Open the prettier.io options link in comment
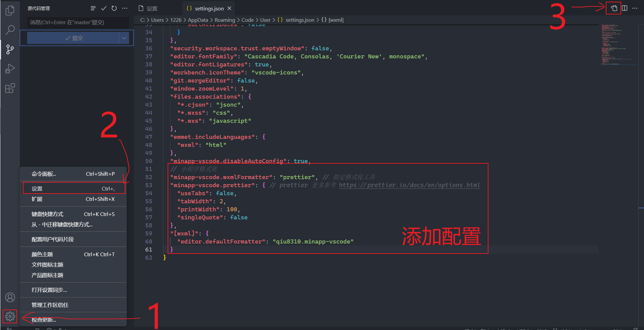 tap(409, 185)
